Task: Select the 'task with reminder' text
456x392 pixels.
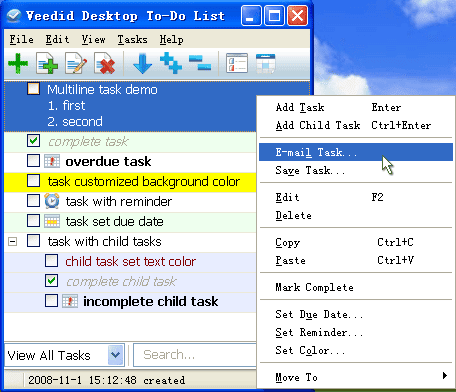Action: coord(119,201)
